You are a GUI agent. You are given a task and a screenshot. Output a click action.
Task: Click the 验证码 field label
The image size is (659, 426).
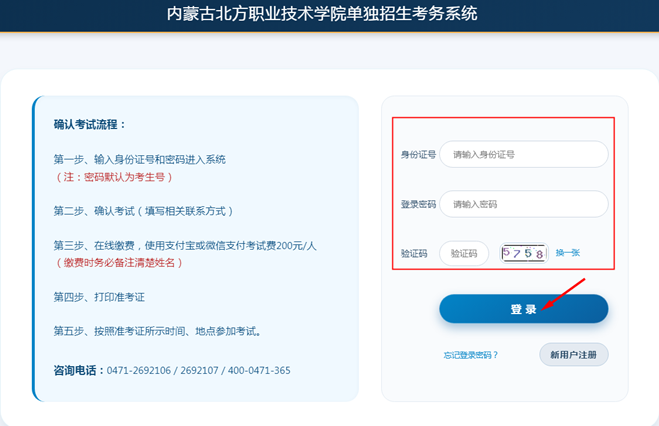(x=414, y=254)
